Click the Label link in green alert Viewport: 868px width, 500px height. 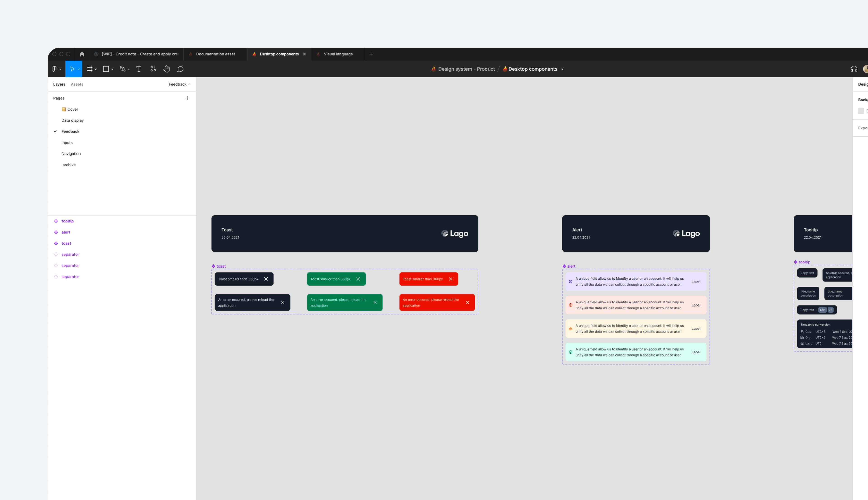(x=696, y=352)
